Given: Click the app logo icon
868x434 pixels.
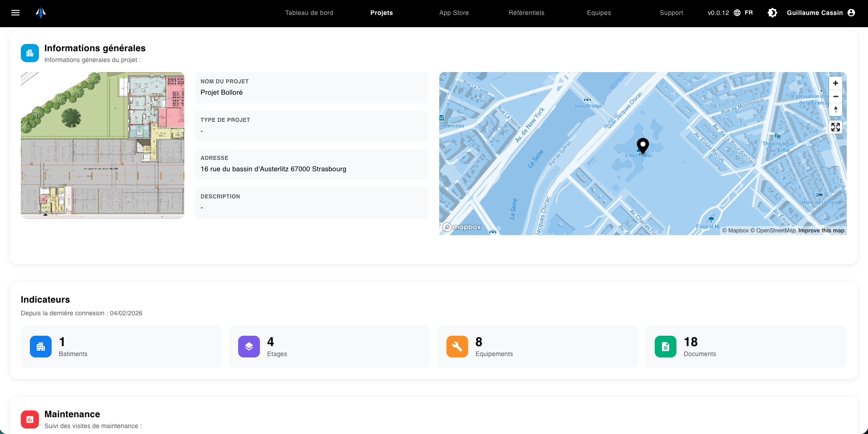Looking at the screenshot, I should [41, 13].
